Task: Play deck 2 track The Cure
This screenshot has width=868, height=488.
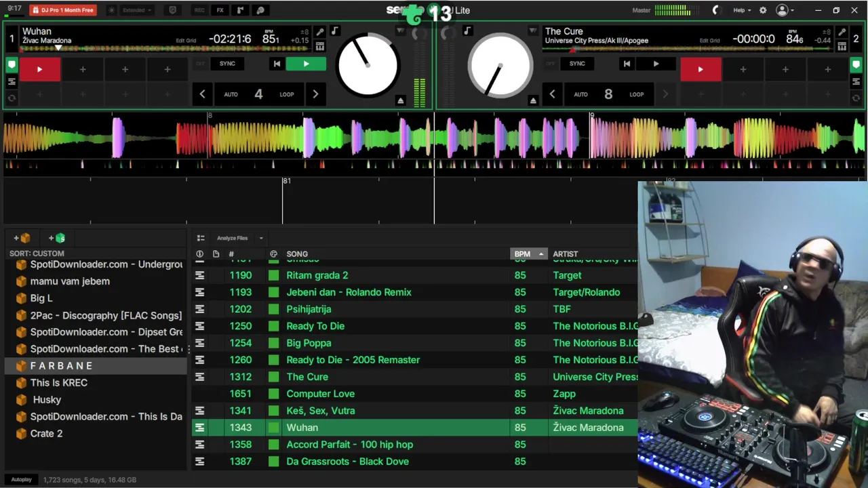Action: click(656, 64)
